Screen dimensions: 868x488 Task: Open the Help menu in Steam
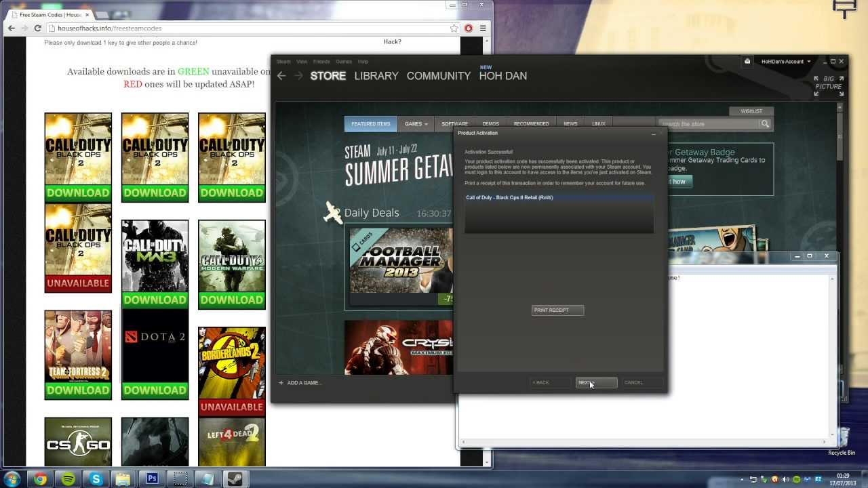click(363, 62)
